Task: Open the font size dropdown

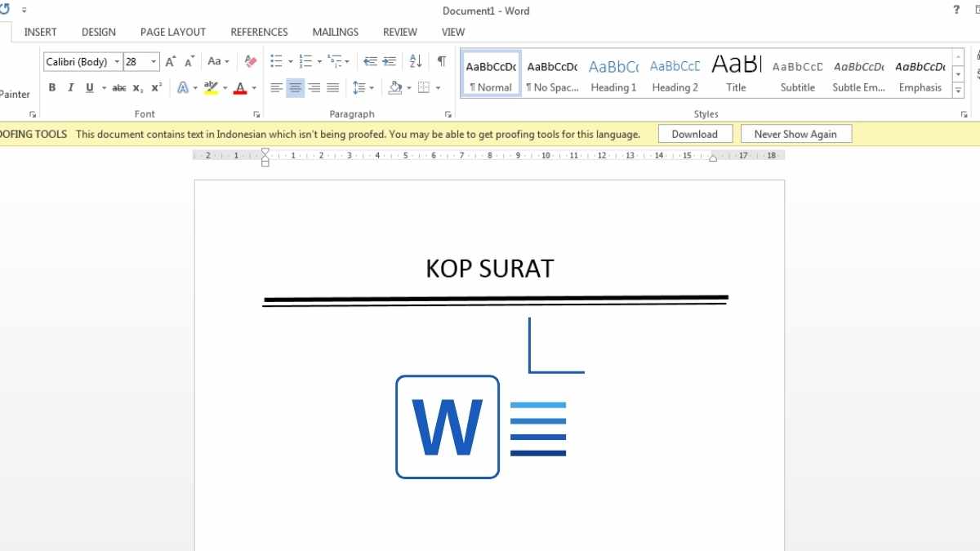Action: pos(152,60)
